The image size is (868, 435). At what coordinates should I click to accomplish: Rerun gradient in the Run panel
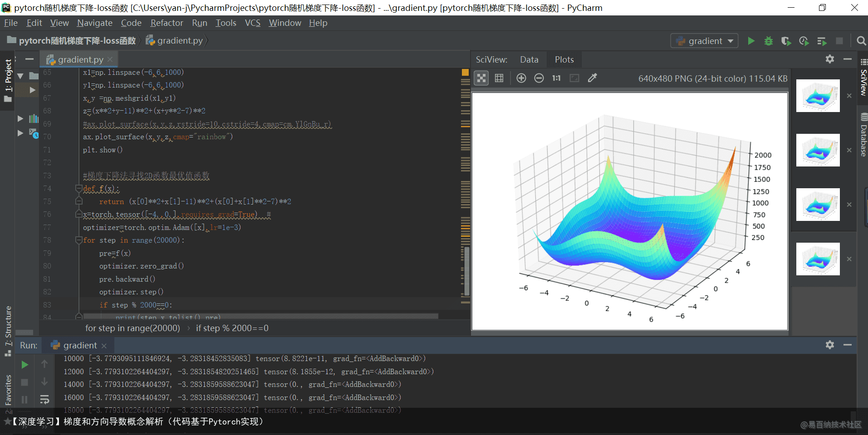click(25, 364)
